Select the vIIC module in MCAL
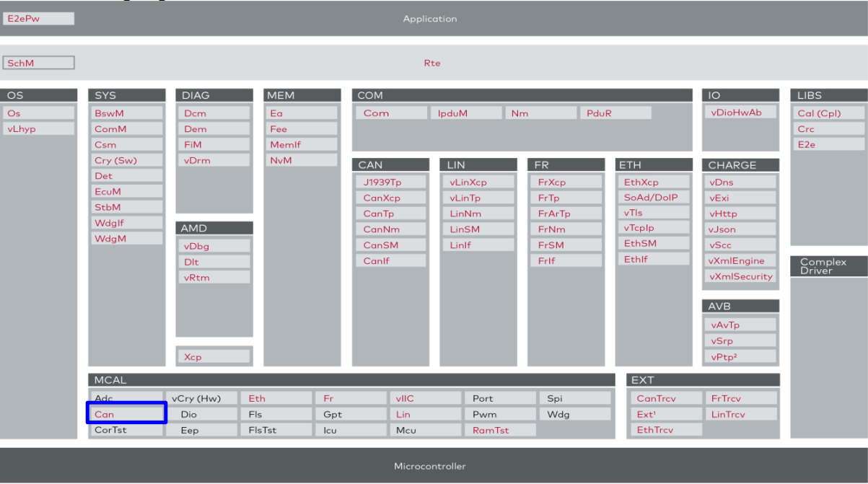Image resolution: width=868 pixels, height=484 pixels. (426, 398)
